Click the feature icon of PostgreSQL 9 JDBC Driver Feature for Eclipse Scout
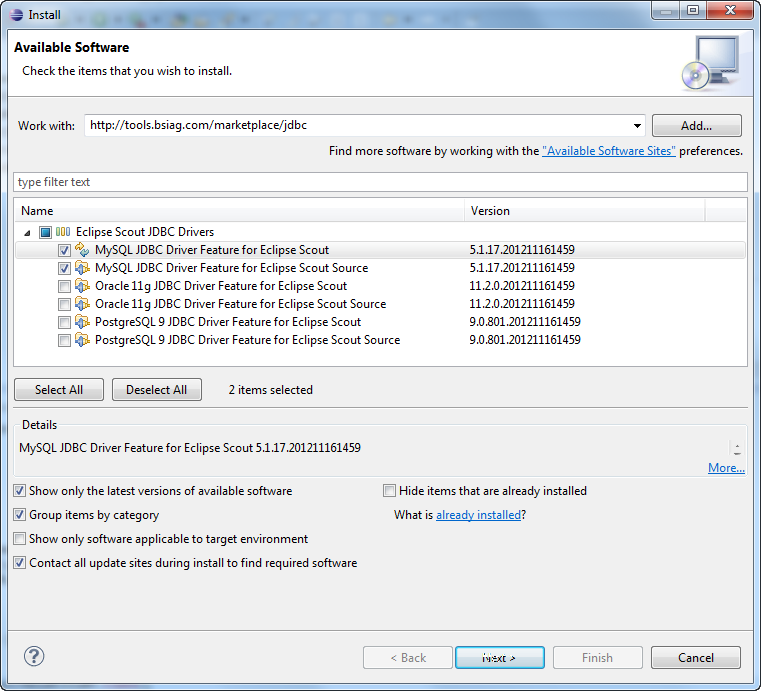Viewport: 761px width, 691px height. pos(82,322)
